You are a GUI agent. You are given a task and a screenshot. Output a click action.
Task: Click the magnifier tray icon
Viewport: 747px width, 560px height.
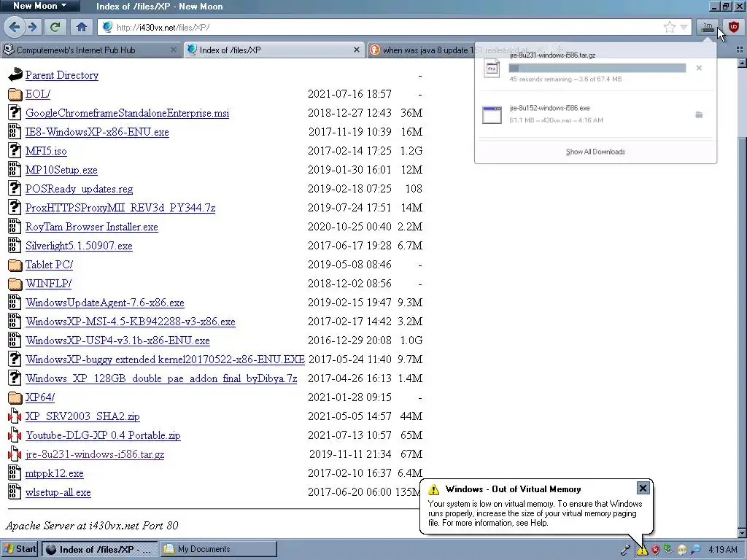click(695, 550)
